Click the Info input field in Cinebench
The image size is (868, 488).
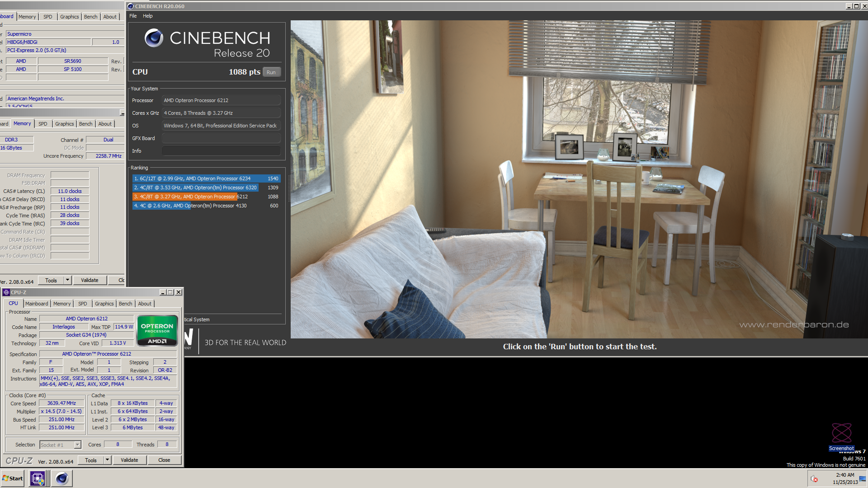tap(221, 151)
